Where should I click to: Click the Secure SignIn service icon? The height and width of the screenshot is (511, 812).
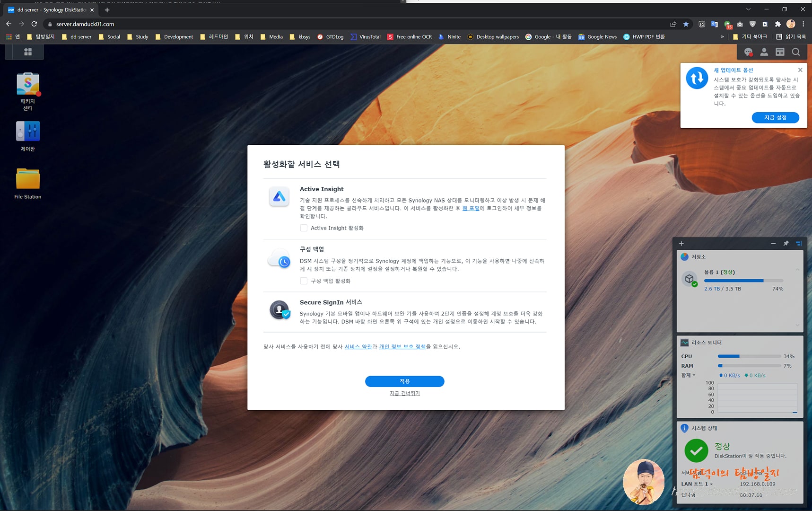(279, 310)
